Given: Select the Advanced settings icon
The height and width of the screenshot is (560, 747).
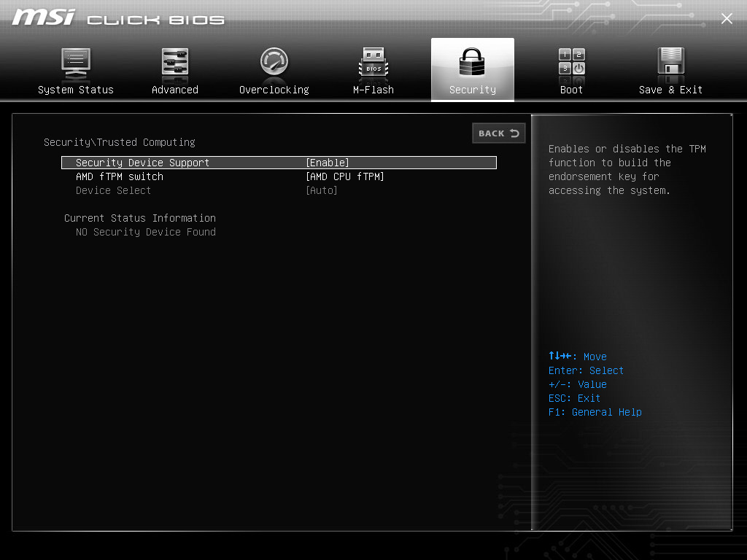Looking at the screenshot, I should pos(175,62).
